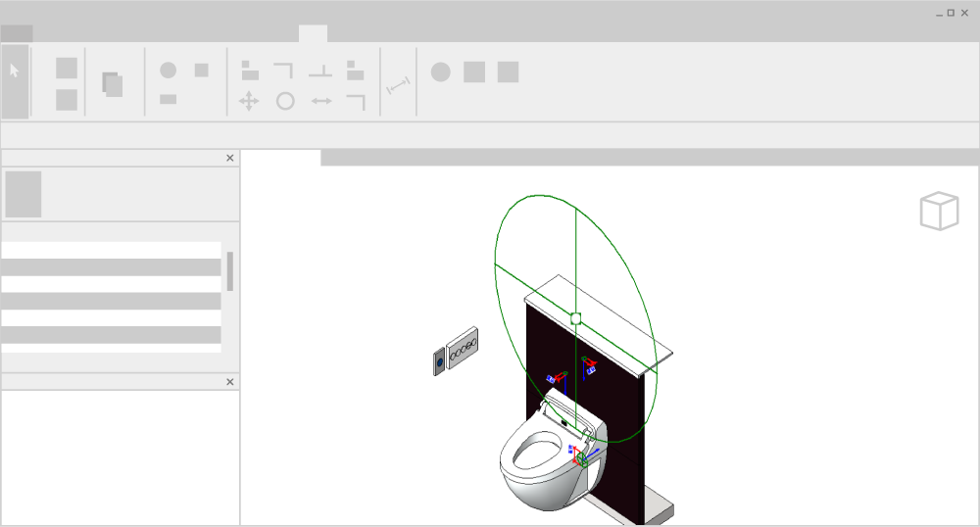
Task: Click the type preview thumbnail in properties
Action: tap(24, 194)
